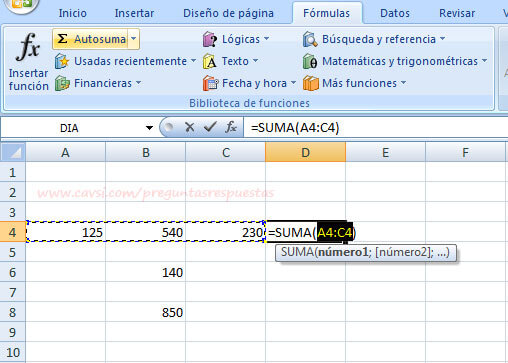Switch to the Datos tab
Screen dimensions: 508x363
pyautogui.click(x=395, y=13)
